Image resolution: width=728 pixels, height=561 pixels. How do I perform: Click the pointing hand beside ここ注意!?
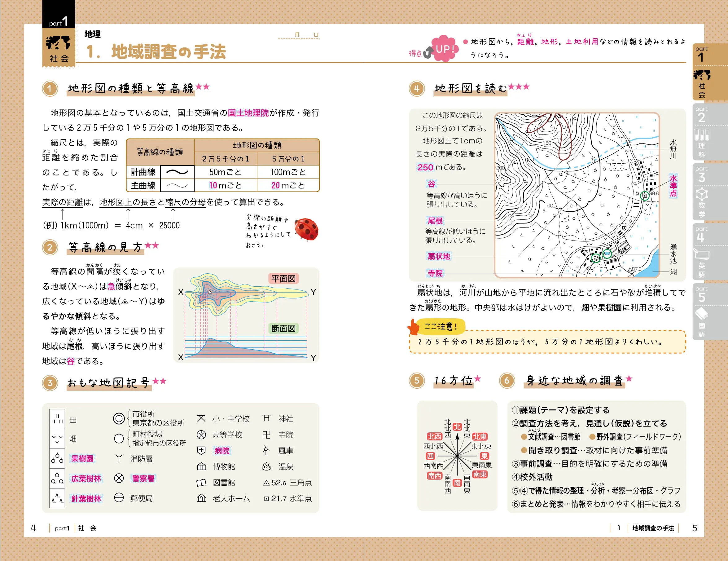[x=414, y=327]
